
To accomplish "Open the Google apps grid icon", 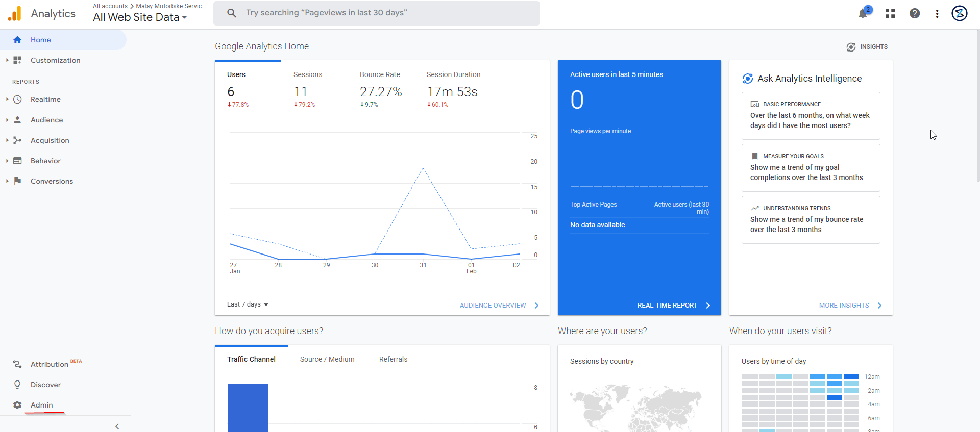I will point(890,13).
